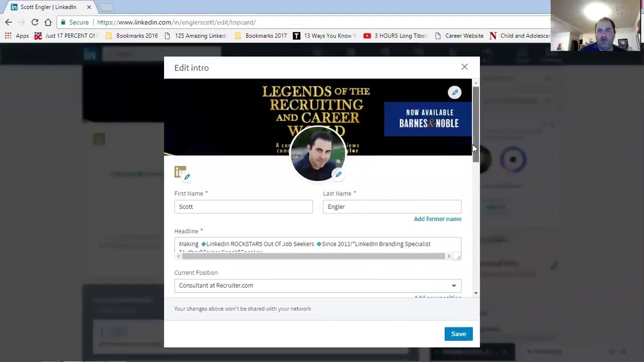Screen dimensions: 644x362
Task: Edit profile photo pencil icon
Action: 339,174
